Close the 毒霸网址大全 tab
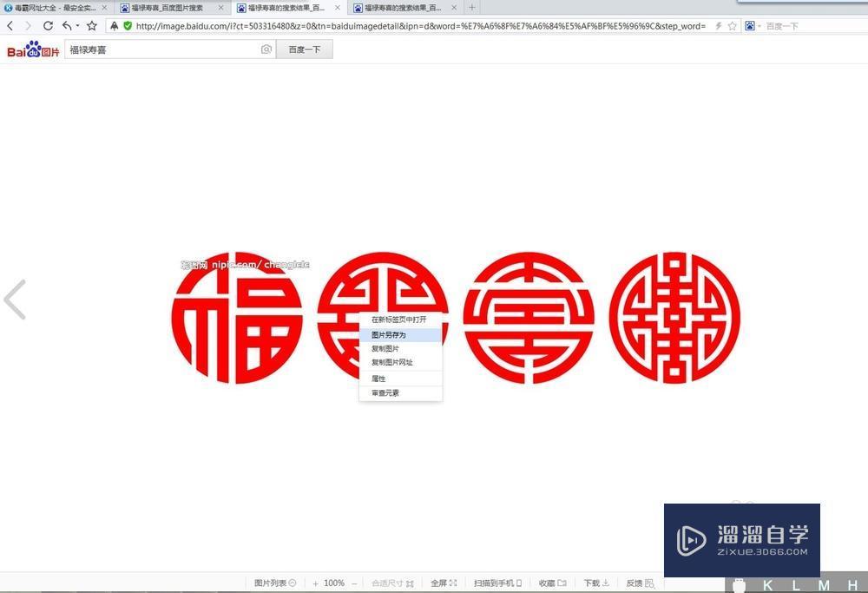Image resolution: width=868 pixels, height=593 pixels. point(104,8)
